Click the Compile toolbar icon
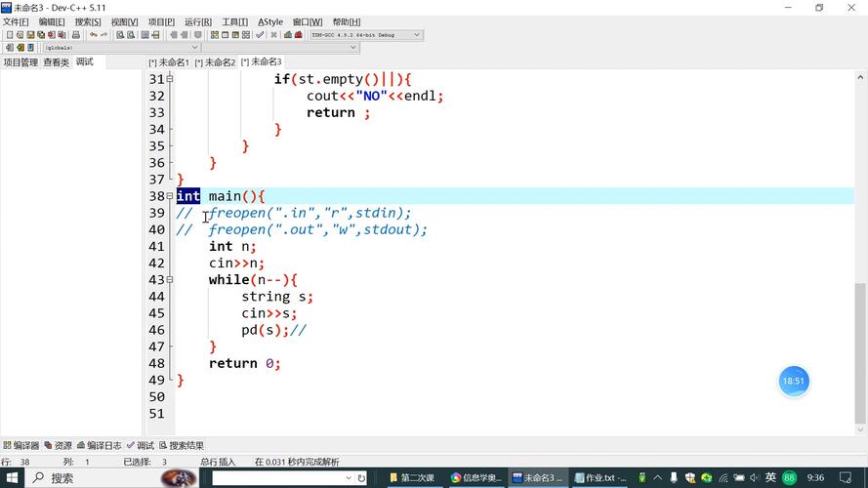The image size is (868, 488). click(x=214, y=35)
